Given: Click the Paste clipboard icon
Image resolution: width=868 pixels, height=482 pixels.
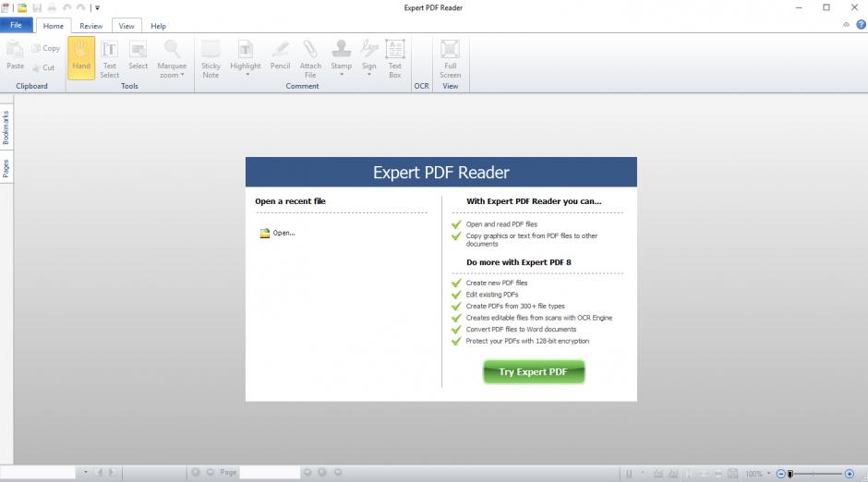Looking at the screenshot, I should tap(15, 49).
